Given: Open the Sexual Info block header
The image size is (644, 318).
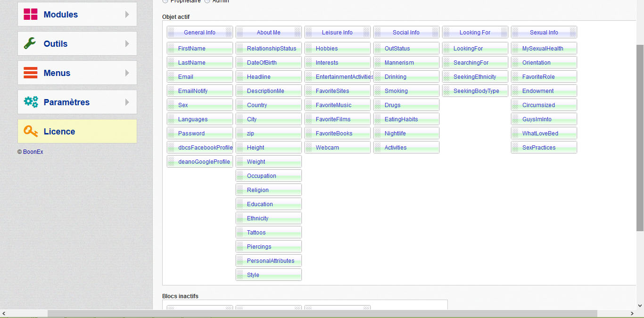Looking at the screenshot, I should (x=544, y=33).
